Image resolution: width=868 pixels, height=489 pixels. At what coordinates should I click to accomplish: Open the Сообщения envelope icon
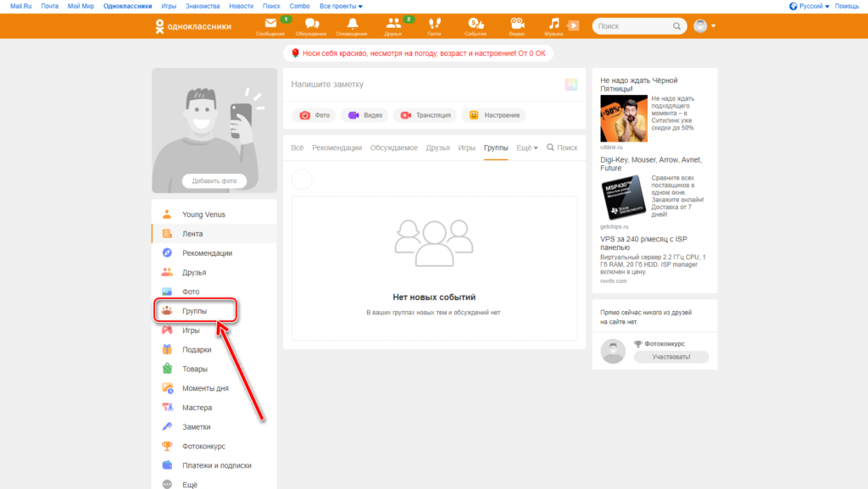(x=271, y=25)
